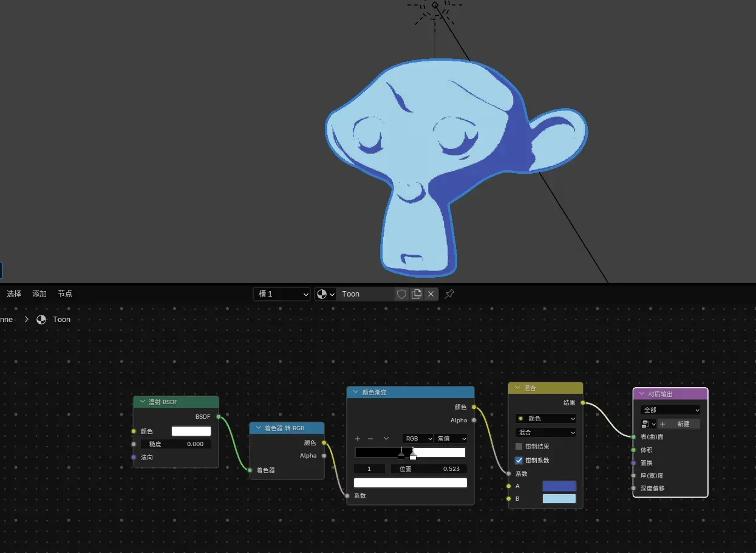Open the material browse sphere icon dropdown

pos(325,294)
